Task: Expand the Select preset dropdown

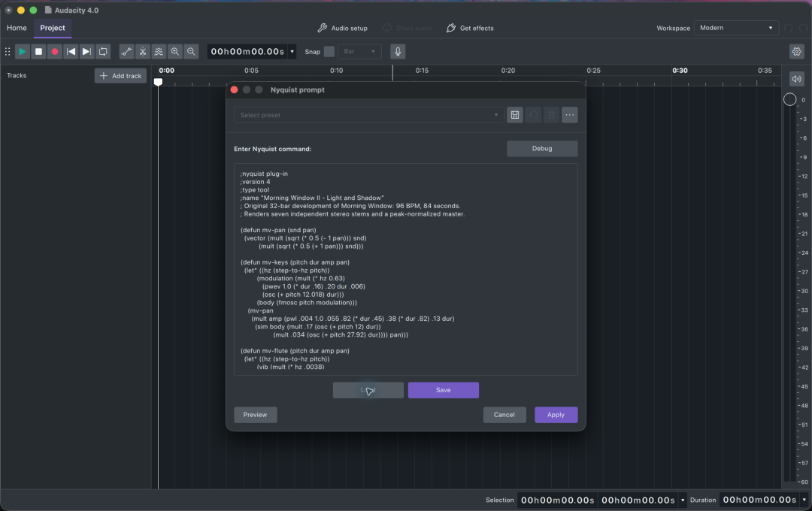Action: (x=368, y=115)
